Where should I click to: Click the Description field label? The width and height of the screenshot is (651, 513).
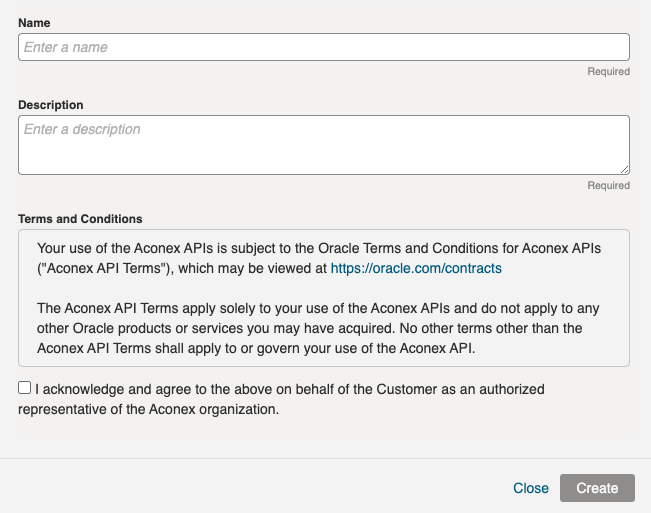click(51, 105)
